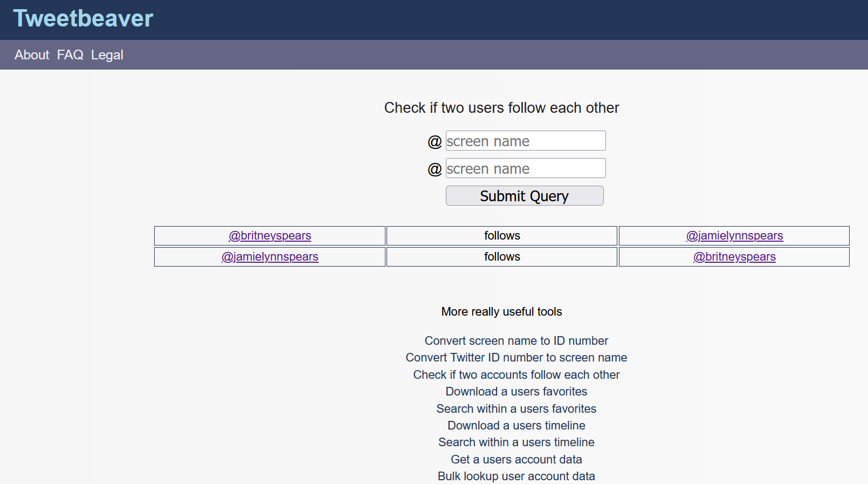
Task: Open Check if two accounts follow each other
Action: click(516, 375)
